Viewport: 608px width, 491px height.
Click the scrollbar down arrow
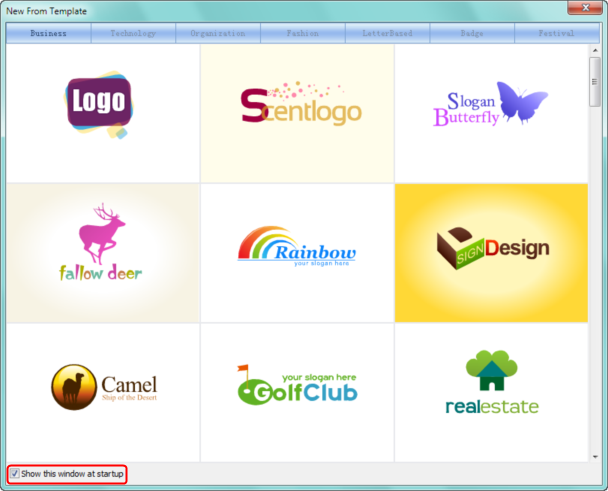click(x=595, y=456)
